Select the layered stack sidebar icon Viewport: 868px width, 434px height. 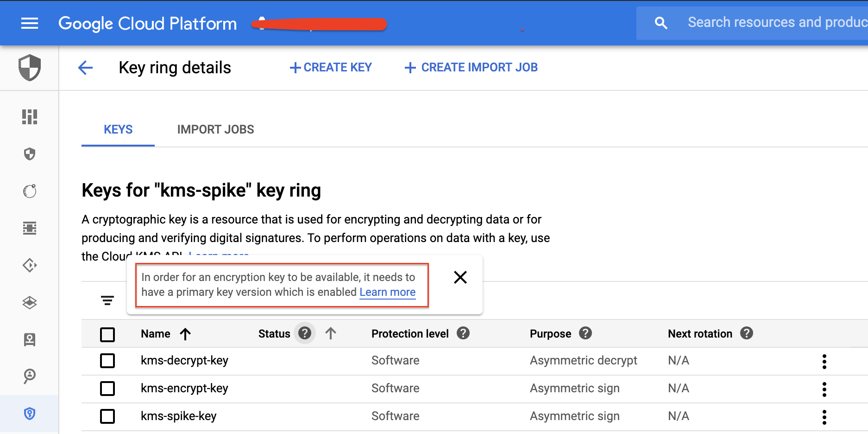click(x=29, y=302)
